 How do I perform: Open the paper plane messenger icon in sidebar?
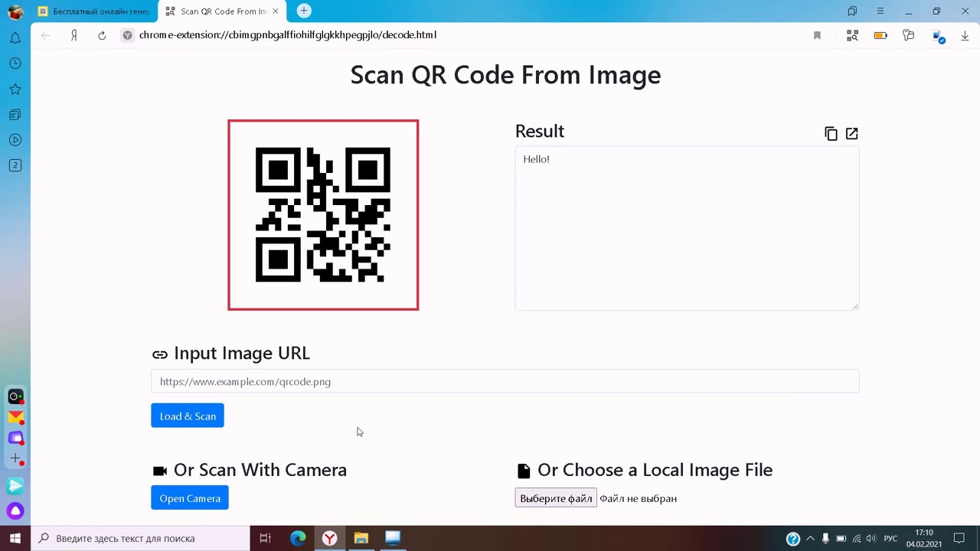[x=15, y=486]
